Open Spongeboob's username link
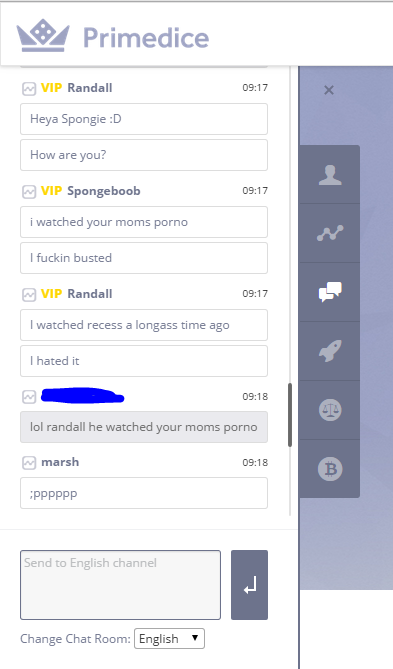The width and height of the screenshot is (393, 669). pos(104,191)
